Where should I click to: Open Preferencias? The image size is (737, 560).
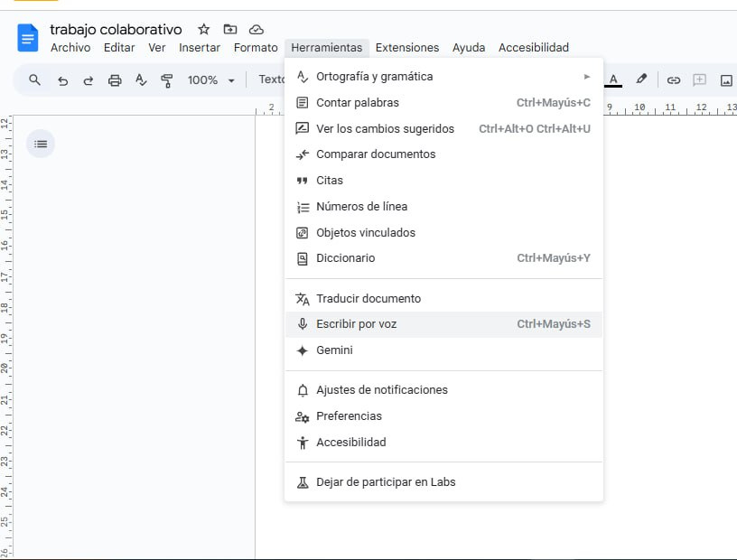pyautogui.click(x=443, y=416)
